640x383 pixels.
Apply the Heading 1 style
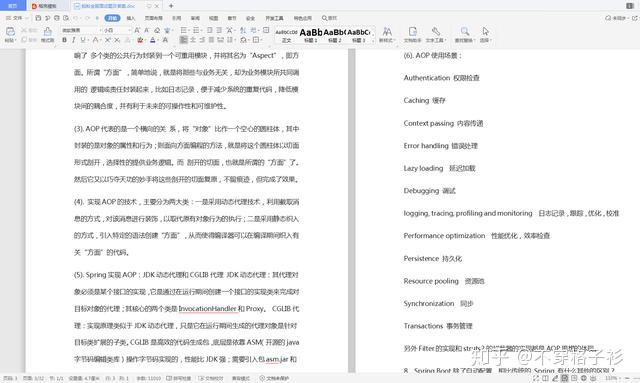coord(311,35)
